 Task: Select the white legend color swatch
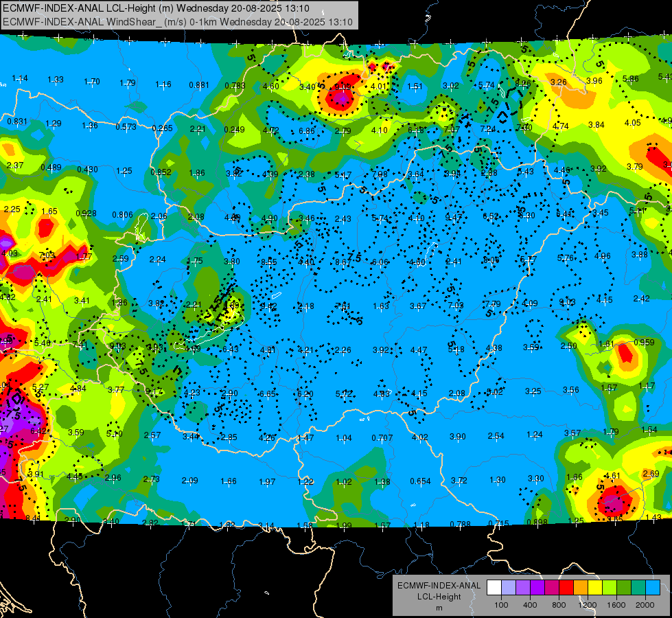tap(494, 588)
